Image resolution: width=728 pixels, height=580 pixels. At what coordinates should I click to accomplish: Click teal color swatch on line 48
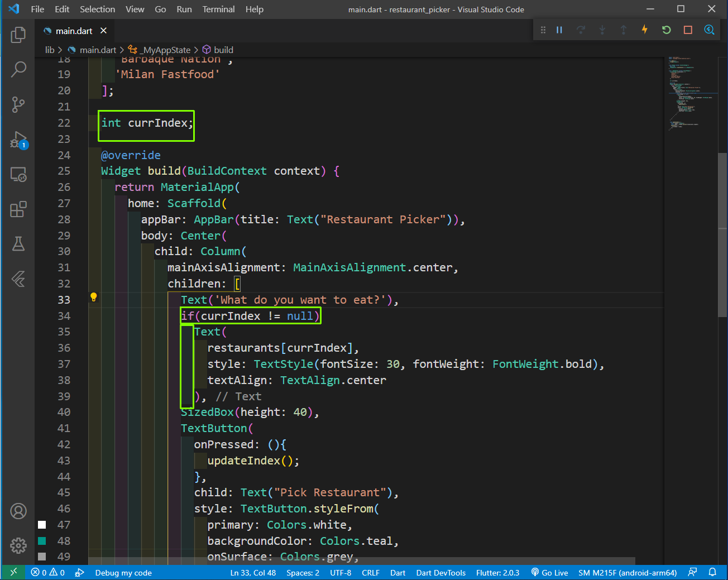tap(42, 541)
